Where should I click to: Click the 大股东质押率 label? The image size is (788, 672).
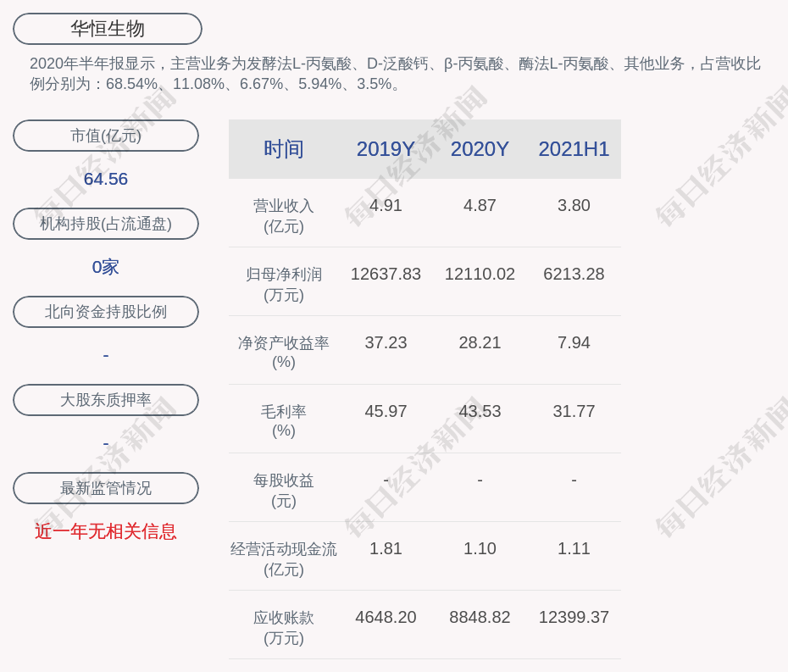106,400
